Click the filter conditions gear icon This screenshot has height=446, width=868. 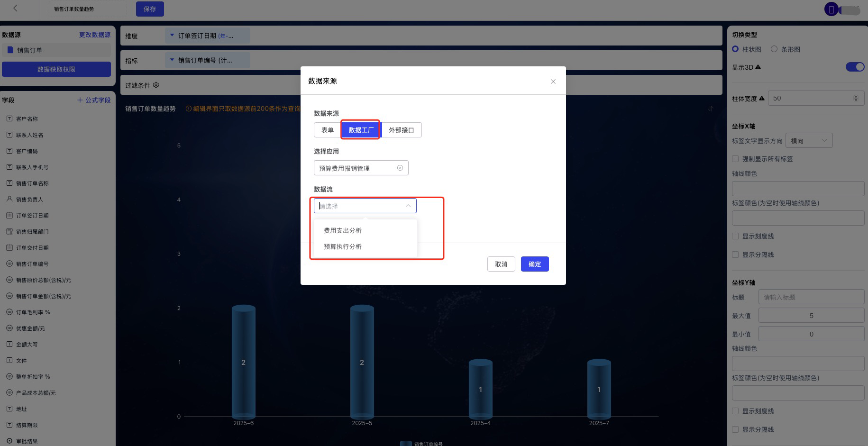[156, 85]
